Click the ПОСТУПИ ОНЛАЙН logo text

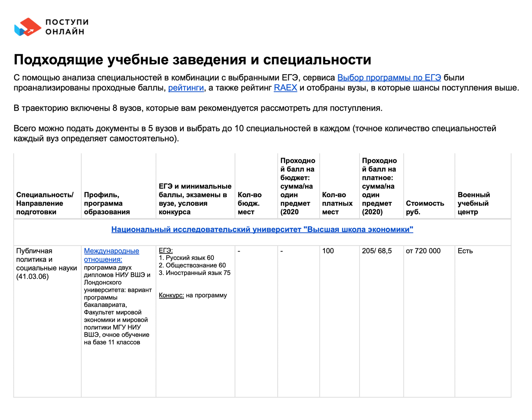tap(67, 27)
